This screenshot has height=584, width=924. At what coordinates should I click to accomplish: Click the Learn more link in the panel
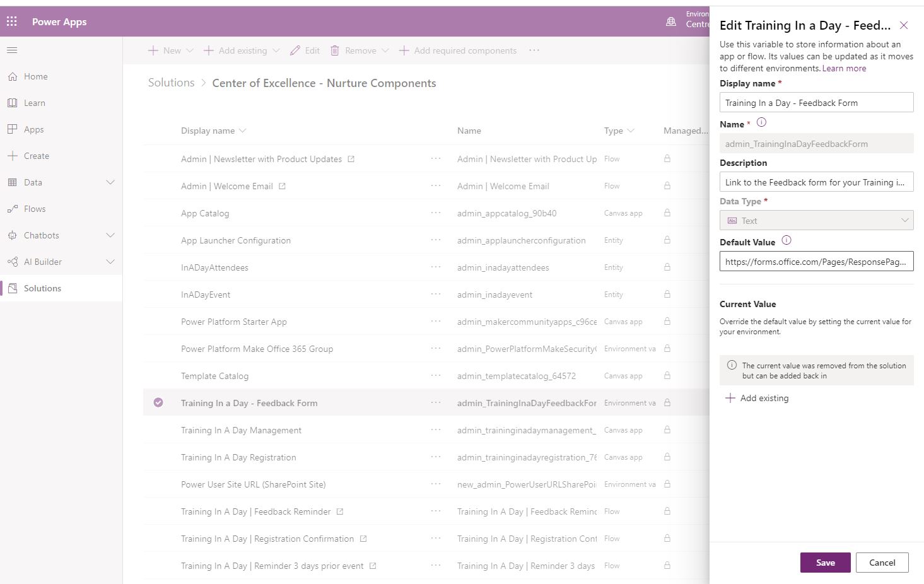[x=844, y=68]
